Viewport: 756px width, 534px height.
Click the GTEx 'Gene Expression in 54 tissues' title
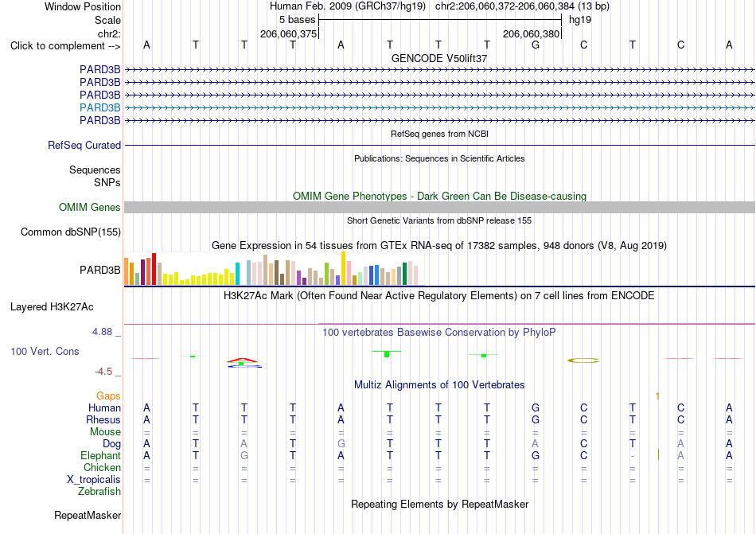click(439, 246)
